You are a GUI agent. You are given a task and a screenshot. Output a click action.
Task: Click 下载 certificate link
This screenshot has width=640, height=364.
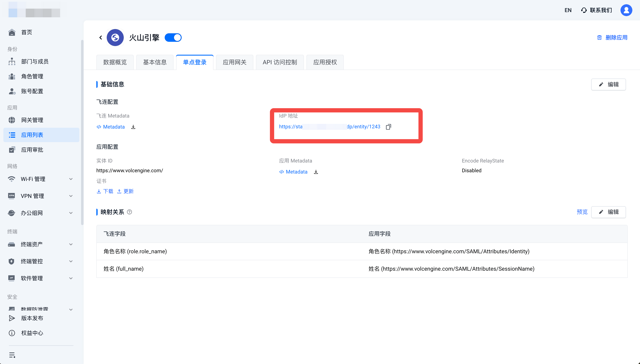click(x=105, y=192)
